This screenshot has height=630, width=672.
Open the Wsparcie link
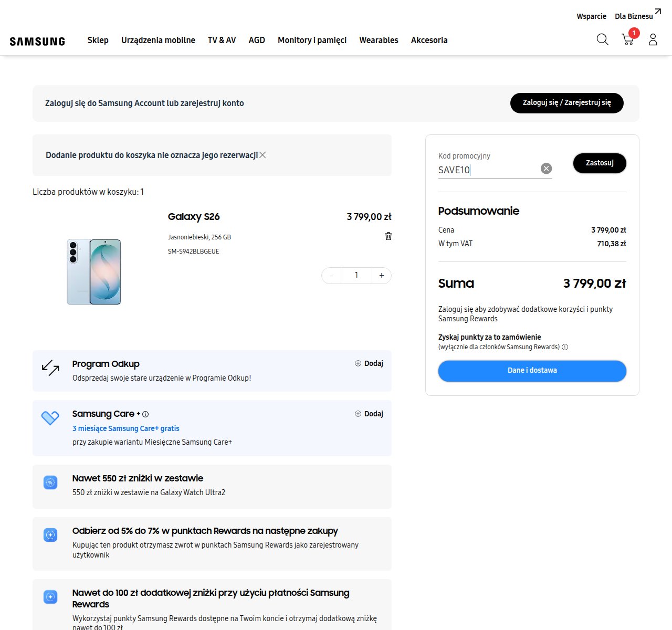[592, 16]
